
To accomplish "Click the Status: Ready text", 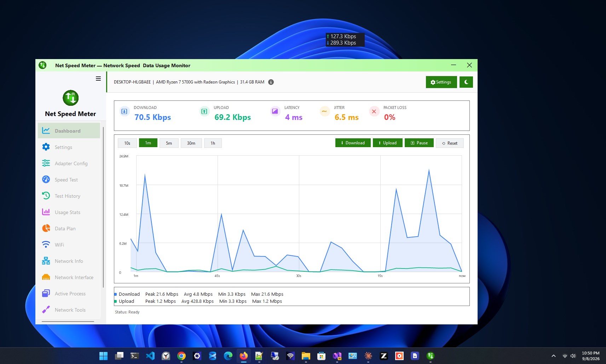I will (x=127, y=312).
